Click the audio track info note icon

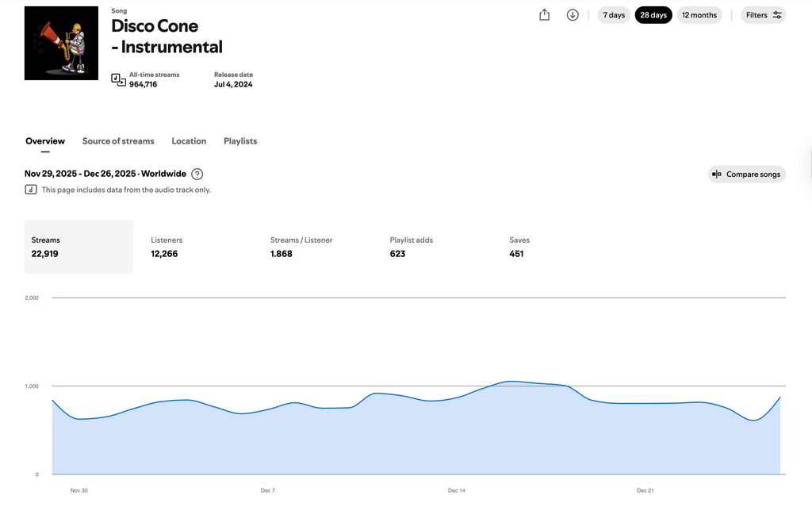click(x=31, y=190)
